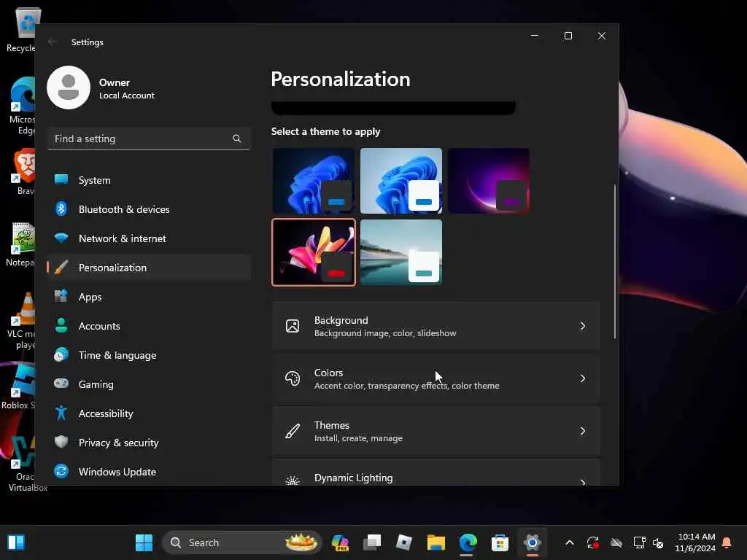Click the taskbar Search box
The width and height of the screenshot is (747, 560).
(x=241, y=542)
